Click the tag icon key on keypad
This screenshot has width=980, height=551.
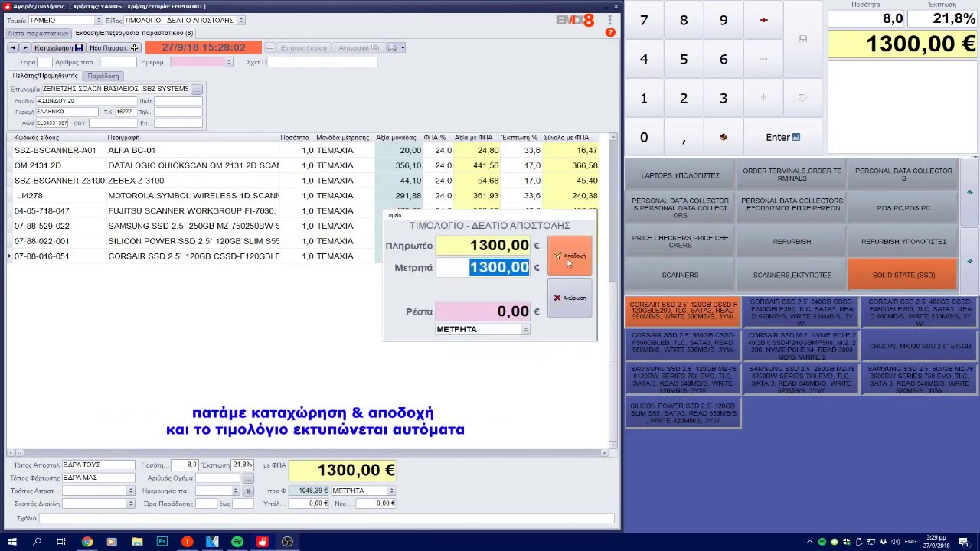click(x=803, y=98)
